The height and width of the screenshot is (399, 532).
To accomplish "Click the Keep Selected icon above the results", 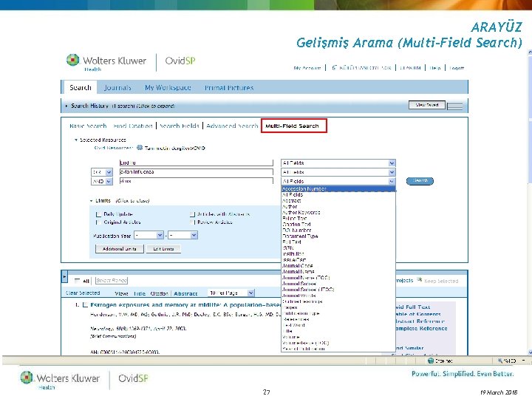I will pyautogui.click(x=420, y=280).
